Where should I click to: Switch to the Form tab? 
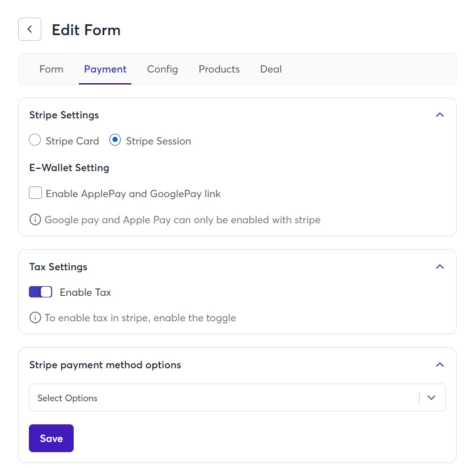51,69
